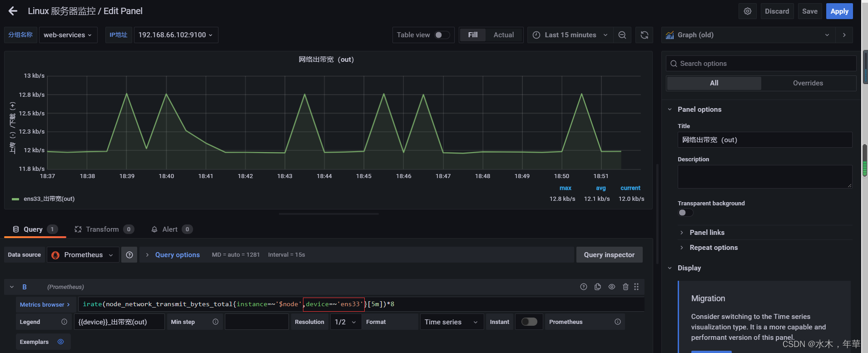The height and width of the screenshot is (353, 868).
Task: Open dashboard settings gear icon
Action: 748,11
